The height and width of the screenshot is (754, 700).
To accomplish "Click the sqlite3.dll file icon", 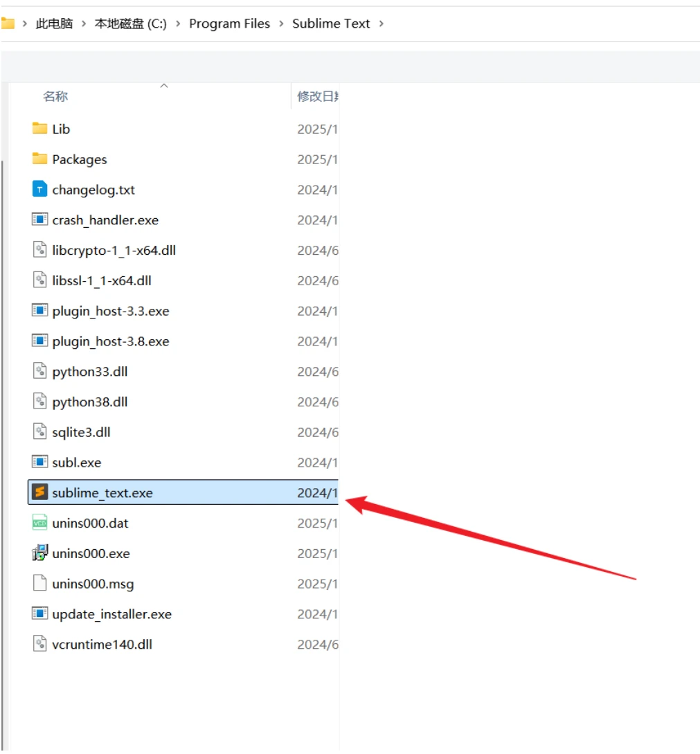I will click(39, 431).
